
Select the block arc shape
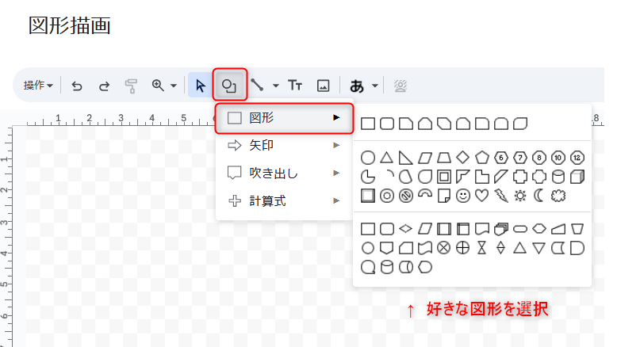[424, 194]
